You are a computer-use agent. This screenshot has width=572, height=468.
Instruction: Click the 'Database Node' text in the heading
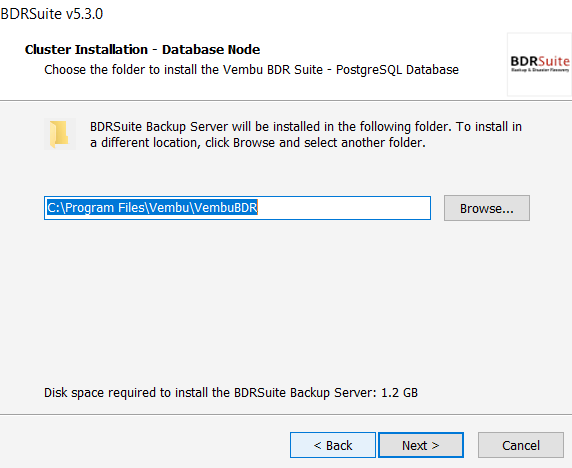[x=211, y=49]
